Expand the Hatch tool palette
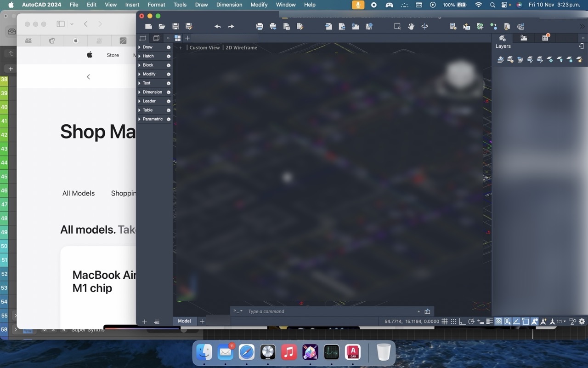The image size is (588, 368). [140, 56]
